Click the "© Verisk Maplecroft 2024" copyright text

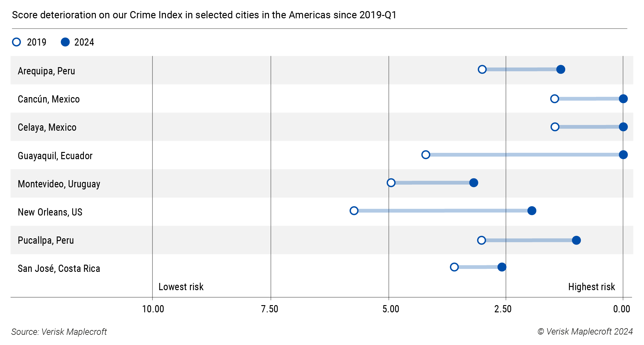(585, 332)
